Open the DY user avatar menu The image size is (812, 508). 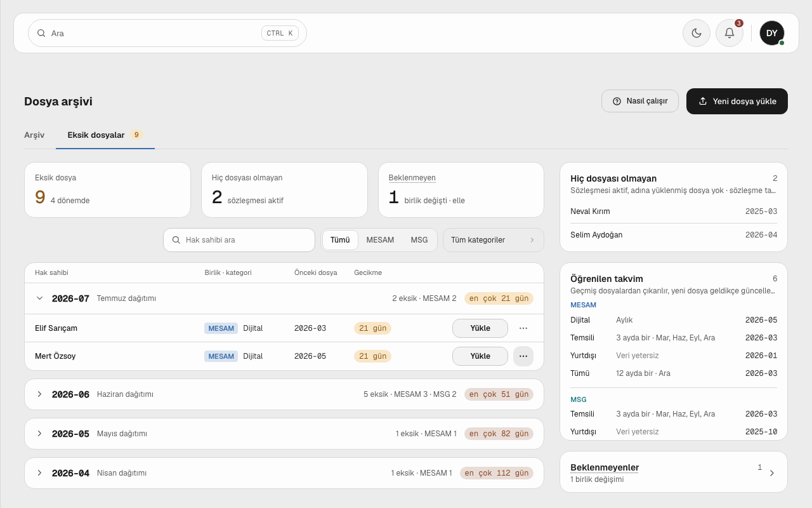(772, 33)
